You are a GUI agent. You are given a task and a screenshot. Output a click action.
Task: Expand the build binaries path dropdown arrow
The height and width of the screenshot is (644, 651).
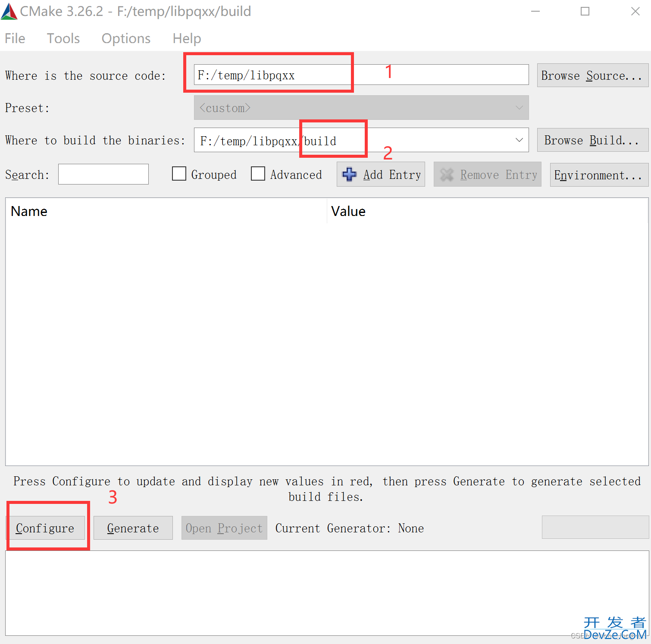pyautogui.click(x=519, y=140)
